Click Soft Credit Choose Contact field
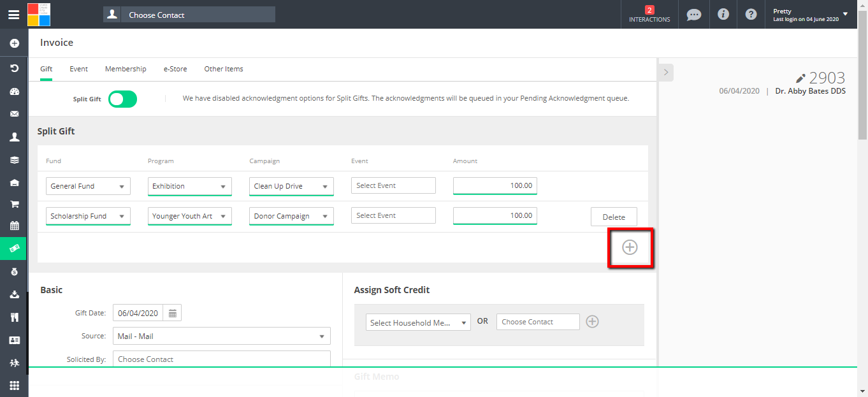Screen dimensions: 868x397 click(538, 322)
